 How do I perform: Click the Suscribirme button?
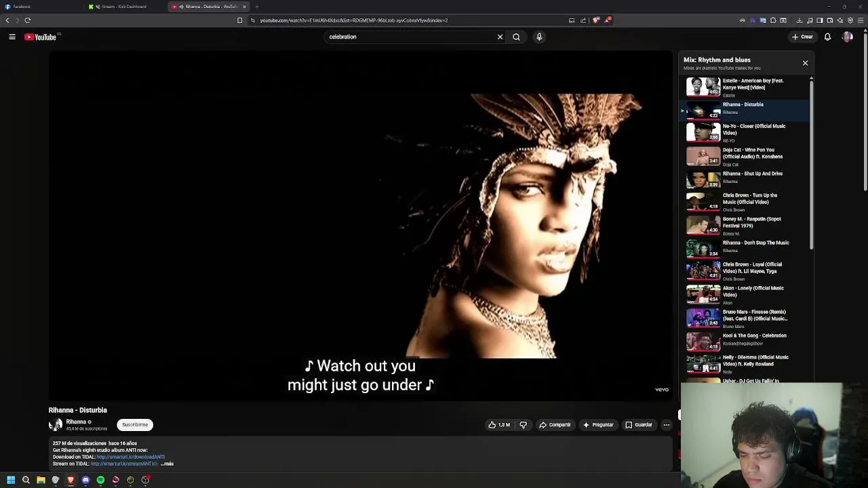pos(135,425)
